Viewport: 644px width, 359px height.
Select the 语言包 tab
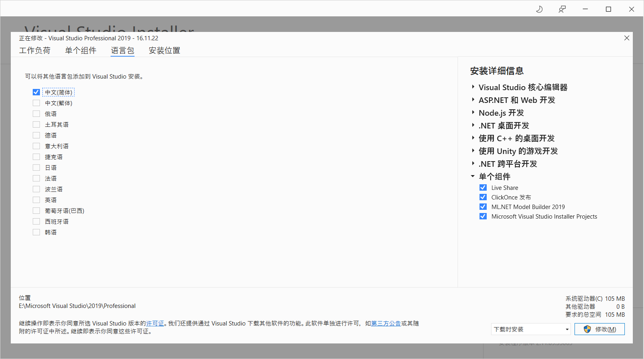123,50
